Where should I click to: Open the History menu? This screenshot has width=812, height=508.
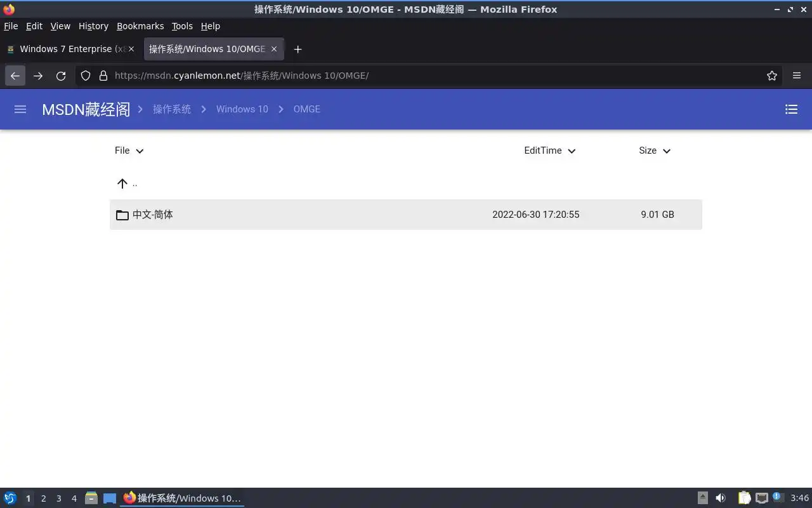[x=93, y=26]
